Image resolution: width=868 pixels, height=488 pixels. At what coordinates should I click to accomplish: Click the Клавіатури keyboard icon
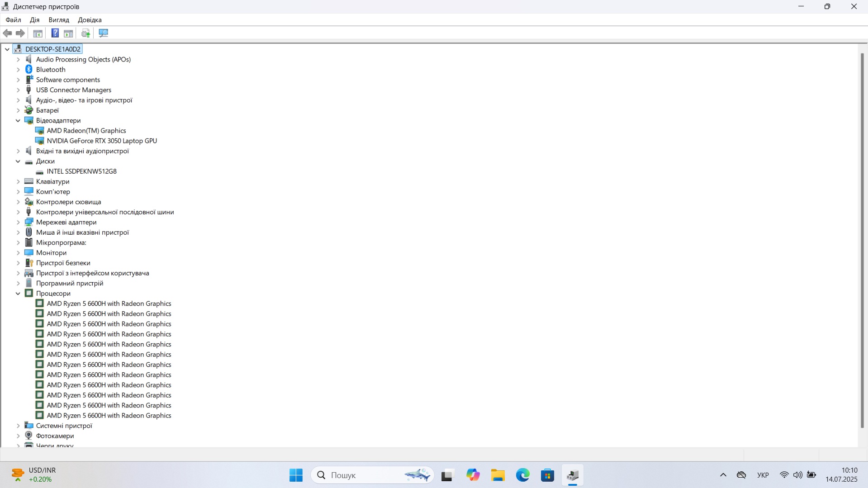point(29,181)
